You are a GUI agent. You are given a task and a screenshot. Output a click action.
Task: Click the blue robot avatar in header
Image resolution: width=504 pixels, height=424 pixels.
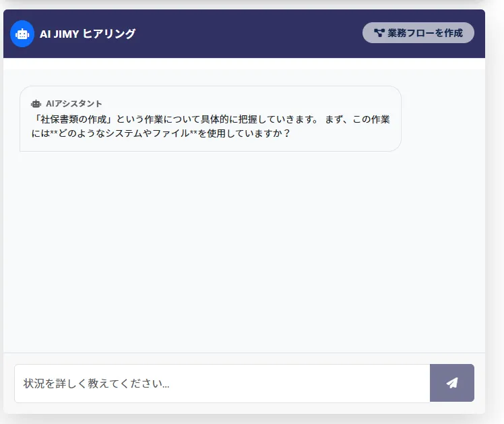pos(22,34)
